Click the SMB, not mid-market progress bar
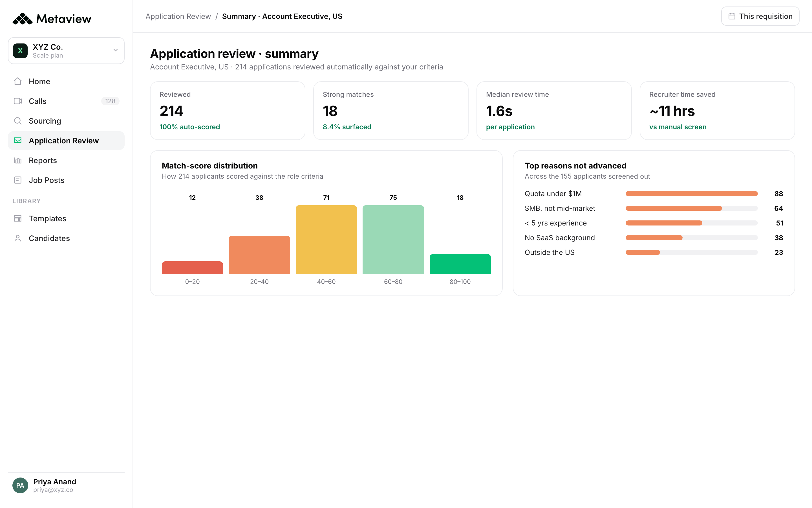 (x=691, y=208)
